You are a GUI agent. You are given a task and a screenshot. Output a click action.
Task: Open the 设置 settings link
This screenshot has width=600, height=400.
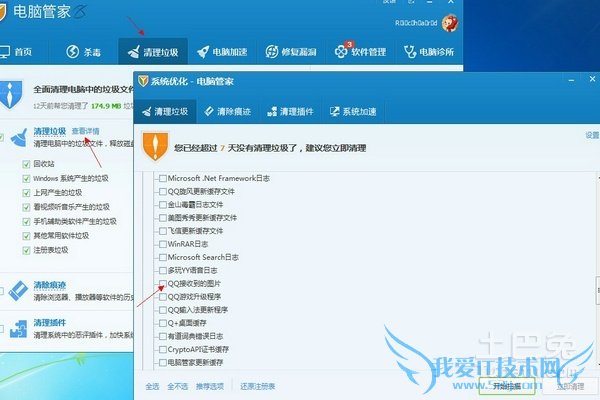(x=592, y=135)
